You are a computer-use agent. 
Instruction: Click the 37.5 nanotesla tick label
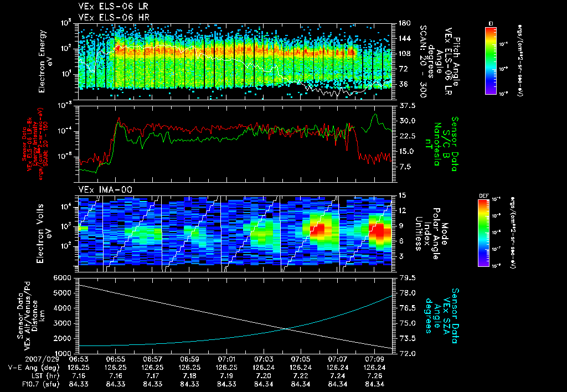pos(407,106)
